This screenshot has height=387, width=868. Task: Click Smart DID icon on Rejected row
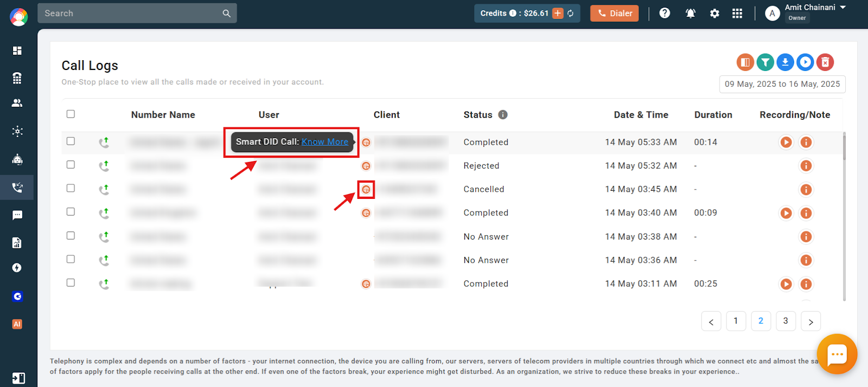point(366,166)
